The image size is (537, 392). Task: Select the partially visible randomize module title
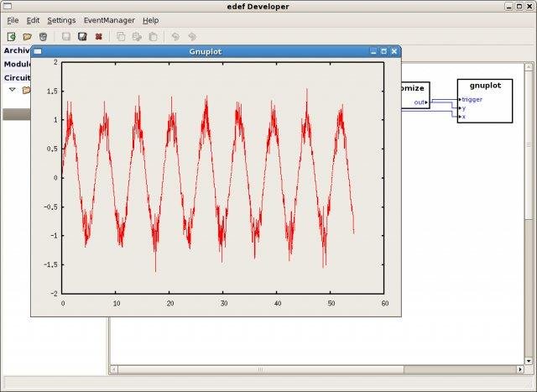[x=413, y=88]
